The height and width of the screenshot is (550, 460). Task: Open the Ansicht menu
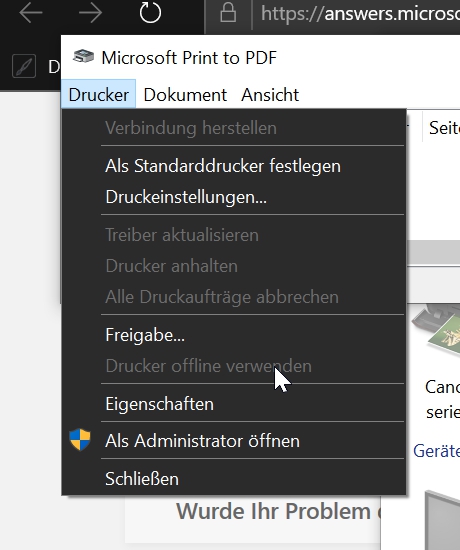pyautogui.click(x=270, y=95)
